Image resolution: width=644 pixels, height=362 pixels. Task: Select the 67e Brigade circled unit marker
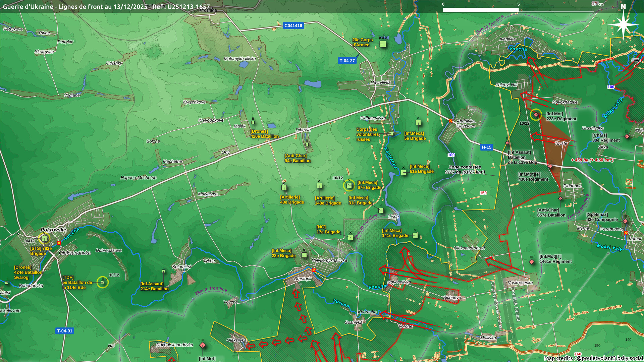click(x=349, y=185)
